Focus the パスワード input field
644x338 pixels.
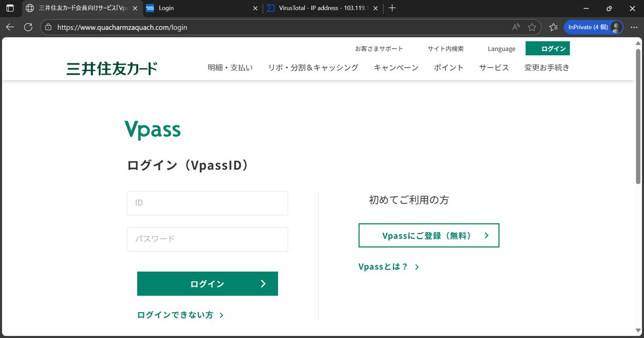[x=208, y=239]
